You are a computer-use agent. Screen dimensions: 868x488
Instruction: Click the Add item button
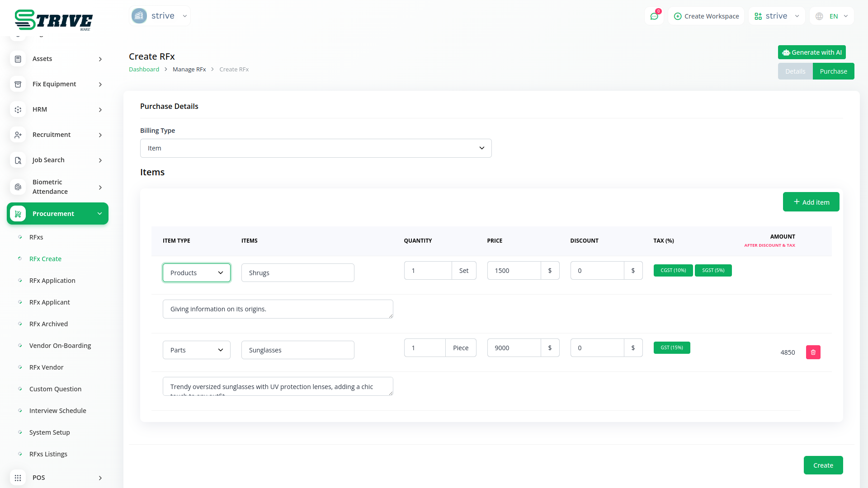[811, 202]
